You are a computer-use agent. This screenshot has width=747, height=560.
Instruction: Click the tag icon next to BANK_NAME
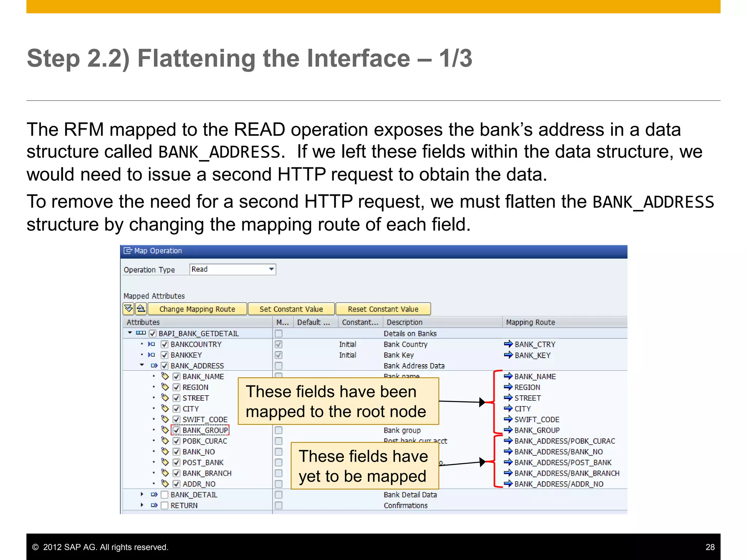(165, 376)
